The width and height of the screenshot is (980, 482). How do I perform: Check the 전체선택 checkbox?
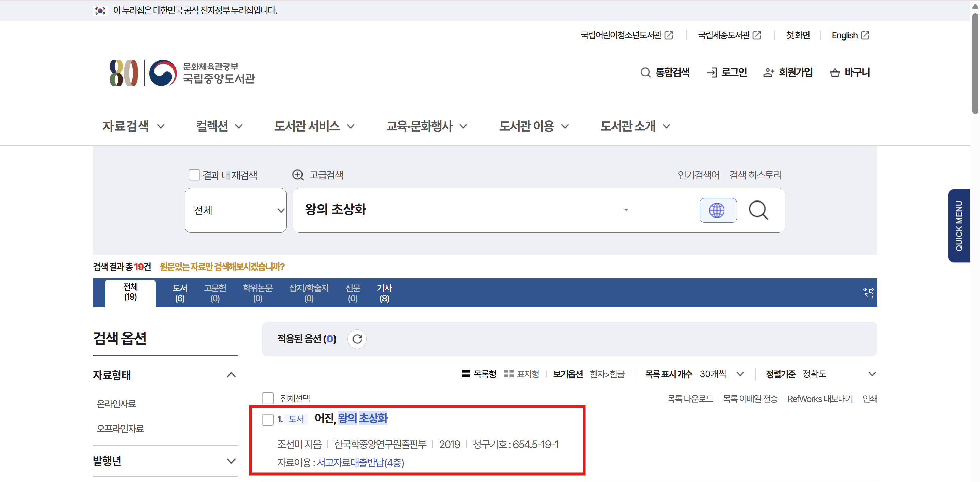tap(267, 398)
